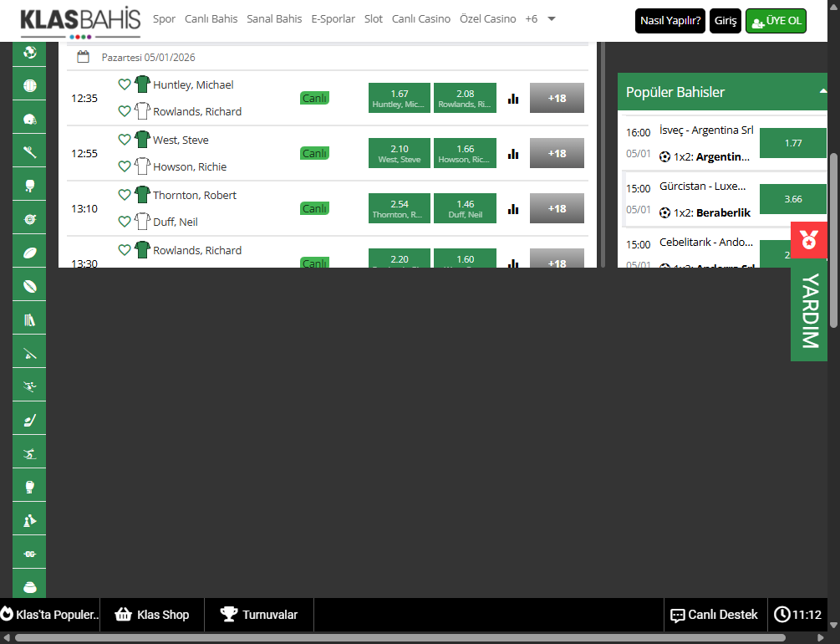This screenshot has height=644, width=840.
Task: Pick İsveç - Argentina odds 1.77
Action: click(793, 143)
